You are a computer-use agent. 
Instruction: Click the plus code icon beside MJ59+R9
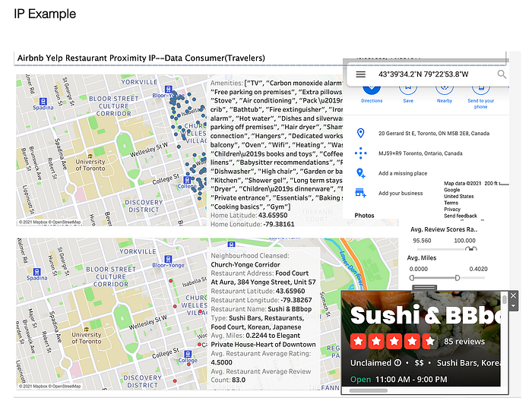pyautogui.click(x=361, y=153)
